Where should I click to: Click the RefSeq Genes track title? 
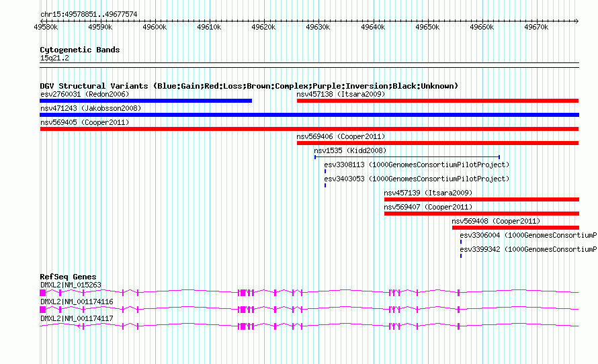tap(68, 277)
